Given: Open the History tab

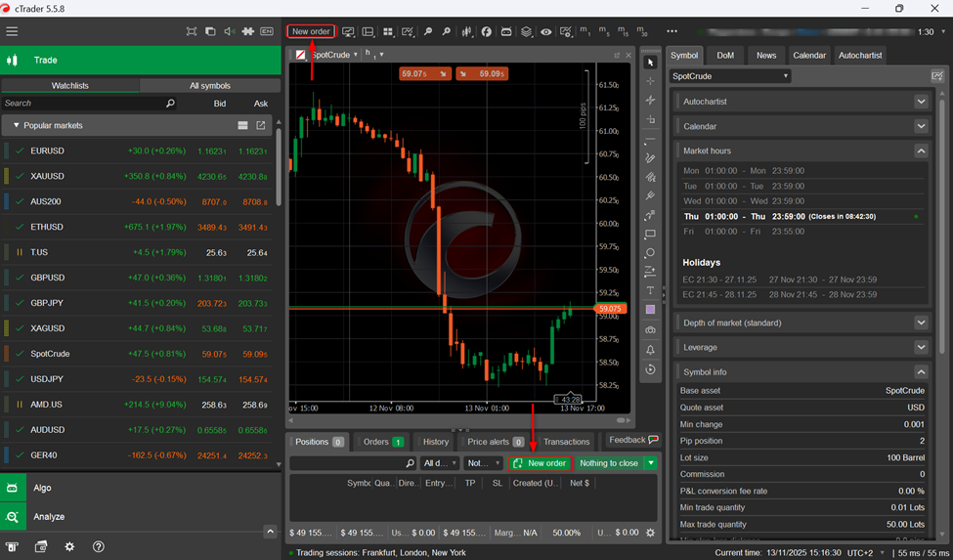Looking at the screenshot, I should point(435,442).
